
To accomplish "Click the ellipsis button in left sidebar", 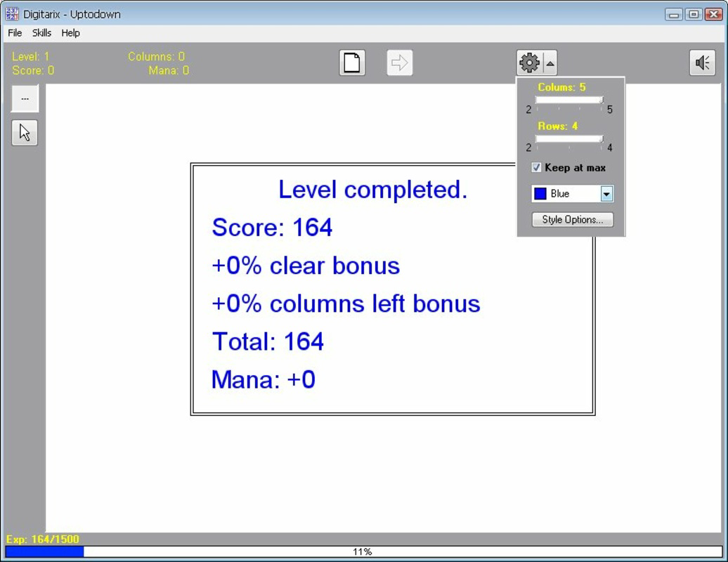I will tap(25, 98).
